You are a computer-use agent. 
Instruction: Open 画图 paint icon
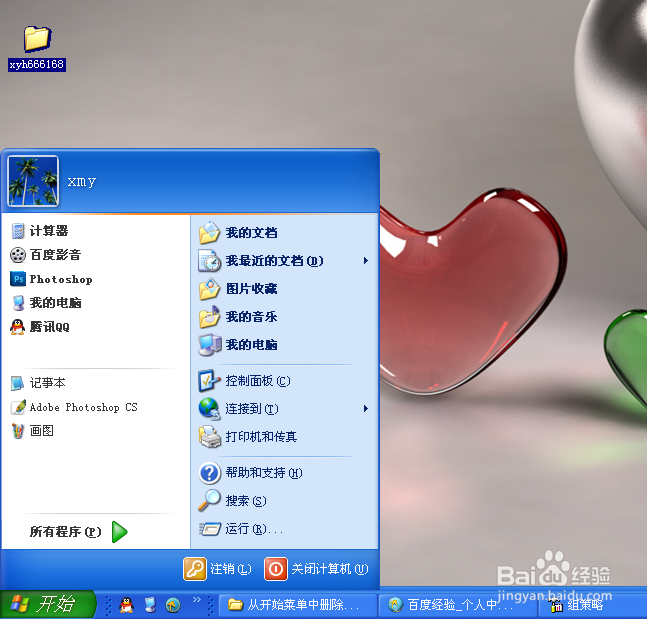pyautogui.click(x=18, y=431)
